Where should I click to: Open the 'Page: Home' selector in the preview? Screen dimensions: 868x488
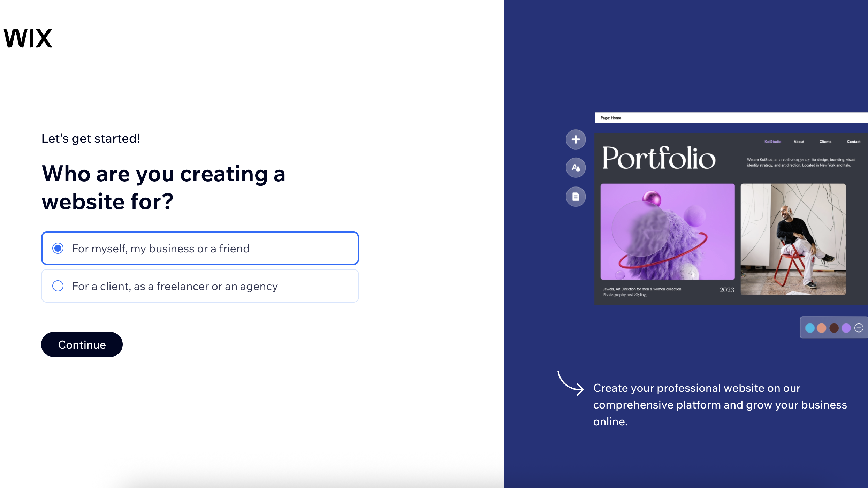point(611,118)
